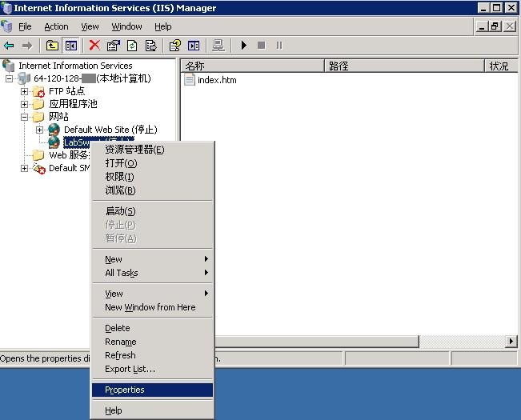Open the All Tasks submenu
Viewport: 521px width, 420px height.
point(153,273)
